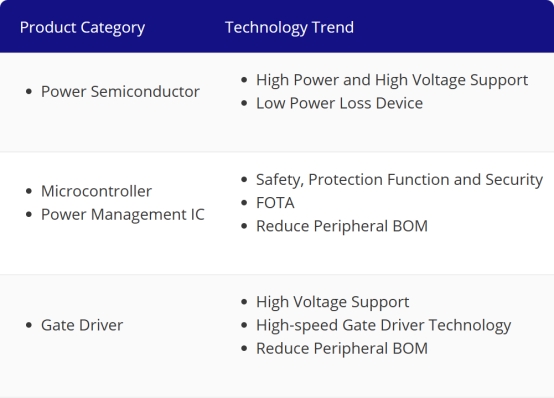Click Safety, Protection Function and Security text
Screen dimensions: 554x398
point(399,180)
